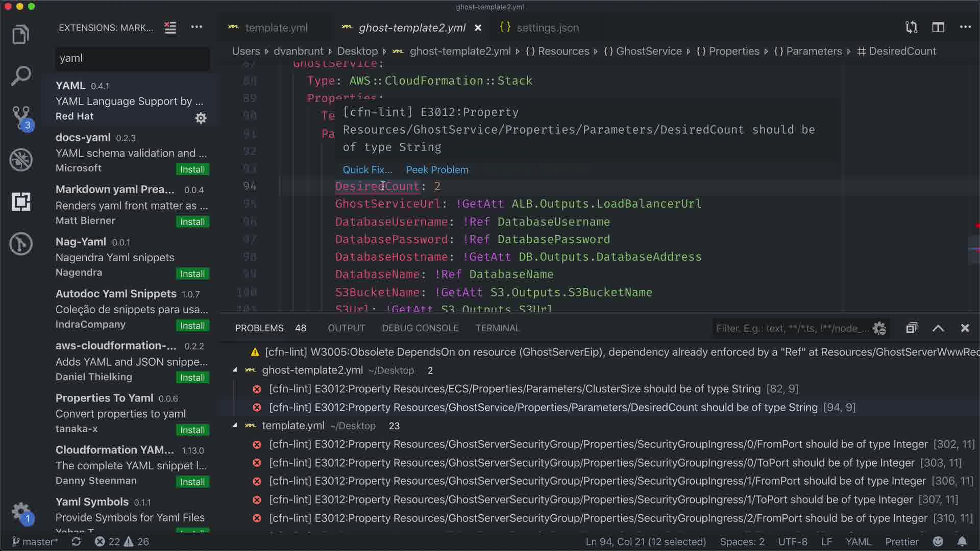Click the Extensions view icon

[x=20, y=202]
